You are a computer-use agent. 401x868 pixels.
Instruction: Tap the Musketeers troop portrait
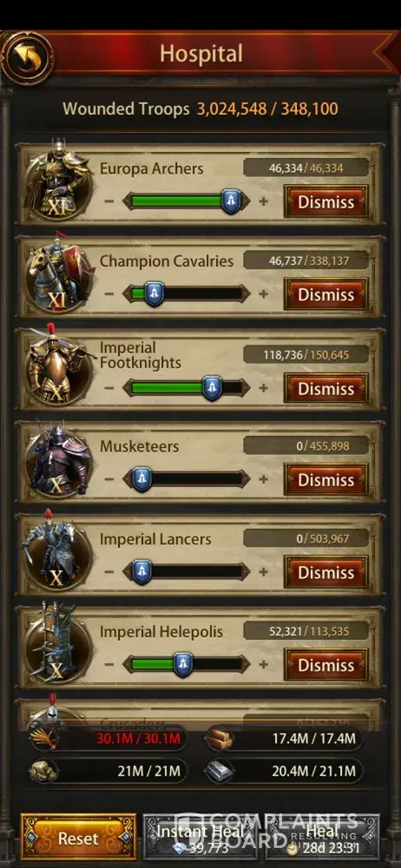pos(57,458)
